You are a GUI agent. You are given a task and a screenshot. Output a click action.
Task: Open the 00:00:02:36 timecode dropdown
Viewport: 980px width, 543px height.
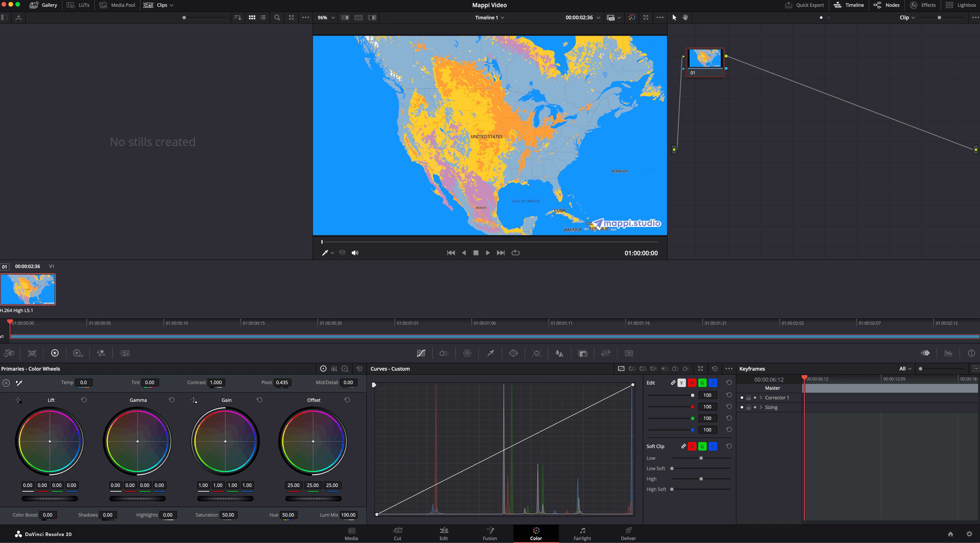598,18
